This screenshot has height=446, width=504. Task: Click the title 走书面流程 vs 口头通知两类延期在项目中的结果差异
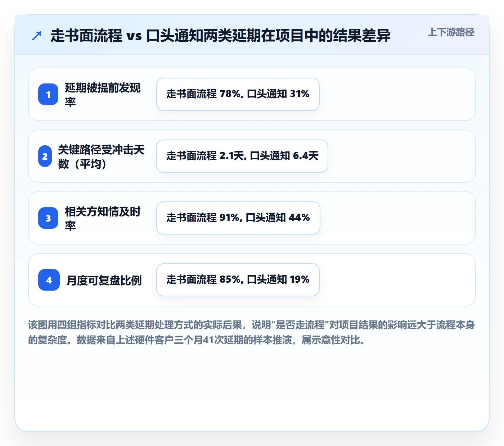(x=220, y=36)
